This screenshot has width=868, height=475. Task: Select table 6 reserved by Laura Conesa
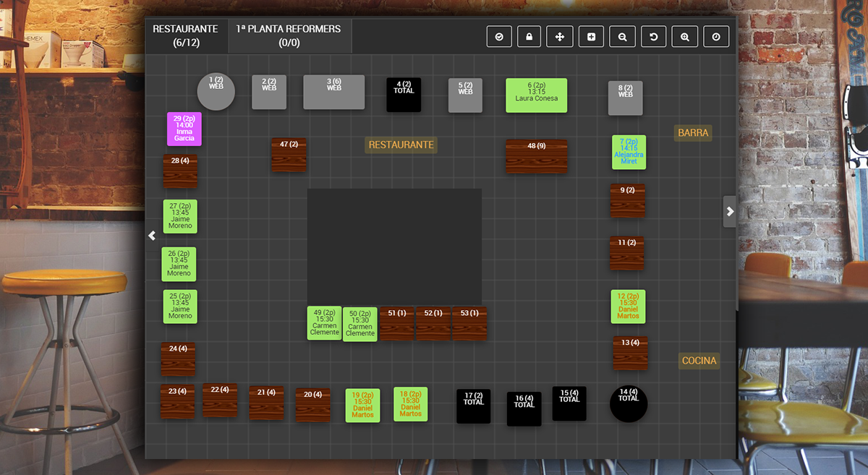(x=536, y=95)
